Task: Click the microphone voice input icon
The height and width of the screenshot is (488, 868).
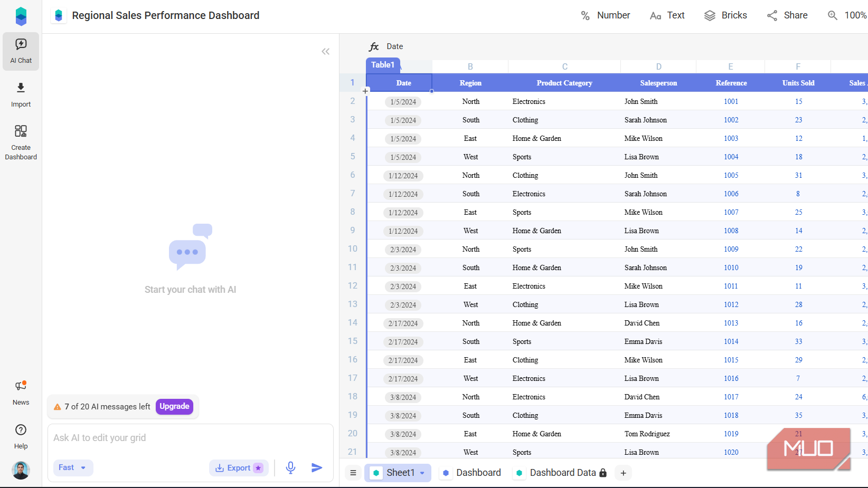Action: click(x=290, y=467)
